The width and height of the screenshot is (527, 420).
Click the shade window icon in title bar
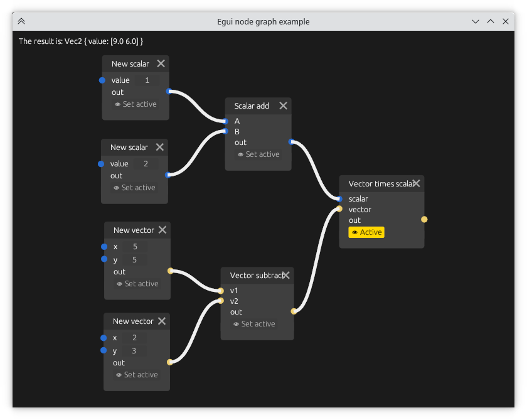coord(21,21)
